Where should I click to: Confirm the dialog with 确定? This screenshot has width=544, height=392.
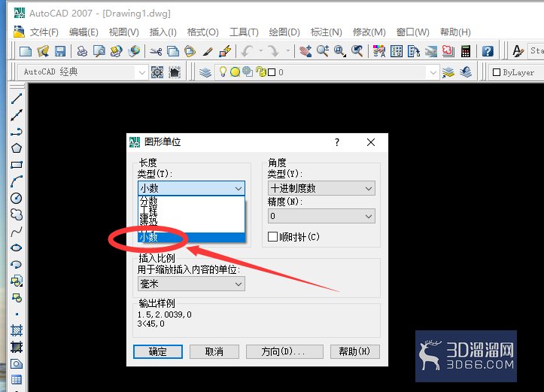pyautogui.click(x=158, y=352)
